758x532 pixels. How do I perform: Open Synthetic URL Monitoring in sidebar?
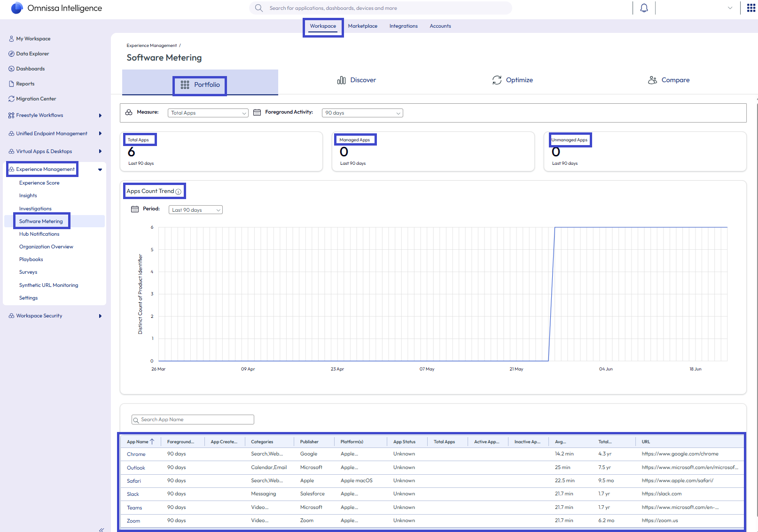[x=49, y=285]
